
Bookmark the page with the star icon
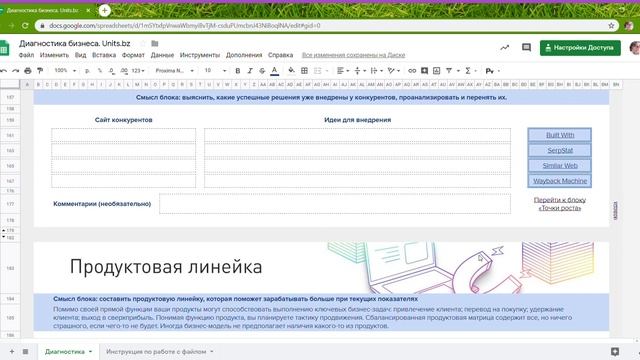coord(611,26)
